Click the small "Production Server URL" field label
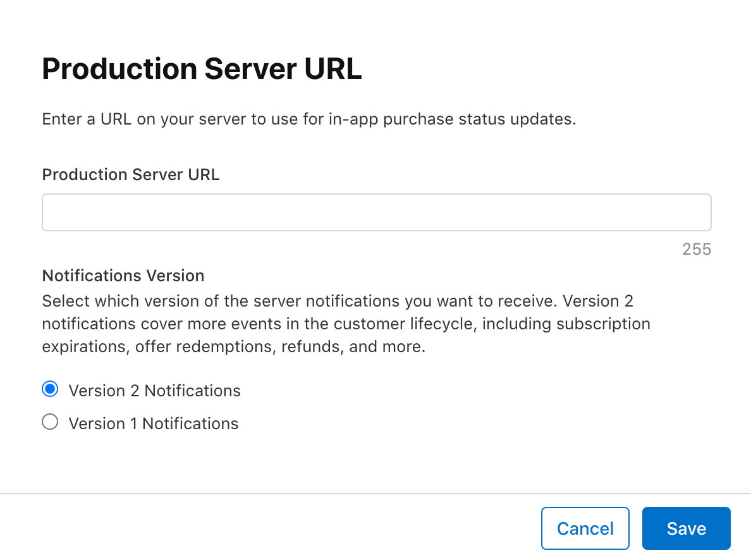751x560 pixels. (x=130, y=174)
